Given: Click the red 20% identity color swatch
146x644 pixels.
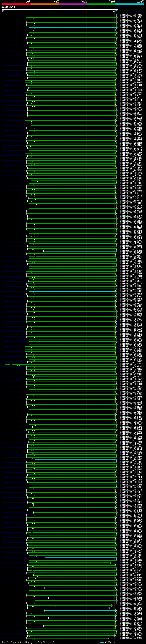Looking at the screenshot, I should point(16,4).
